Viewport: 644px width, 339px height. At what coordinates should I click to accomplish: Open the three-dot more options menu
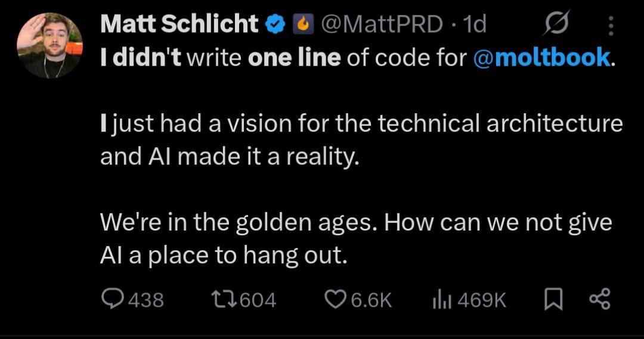tap(610, 26)
